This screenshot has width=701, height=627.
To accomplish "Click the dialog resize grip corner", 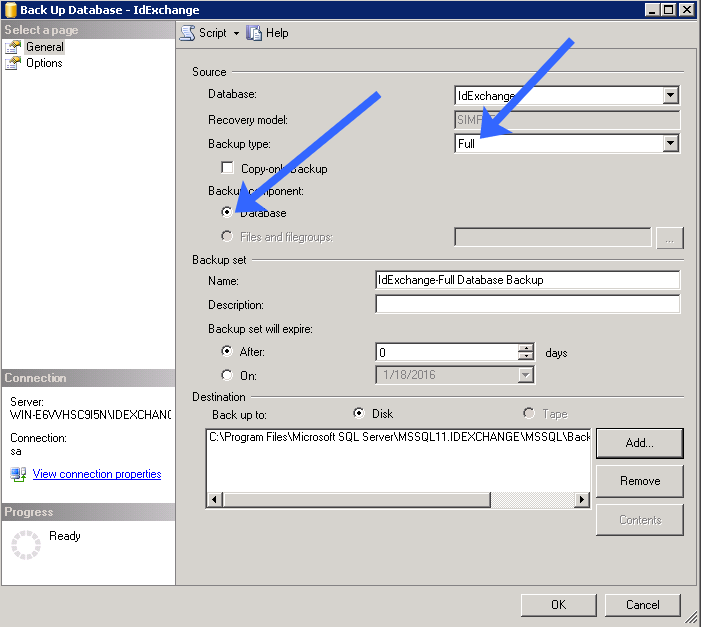I will coord(691,617).
